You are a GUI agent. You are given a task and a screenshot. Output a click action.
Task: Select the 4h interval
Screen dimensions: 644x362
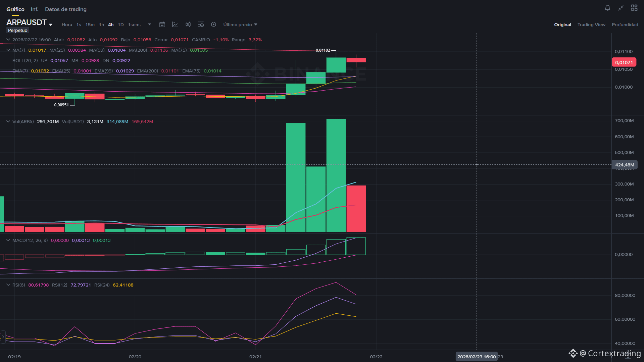pos(111,24)
